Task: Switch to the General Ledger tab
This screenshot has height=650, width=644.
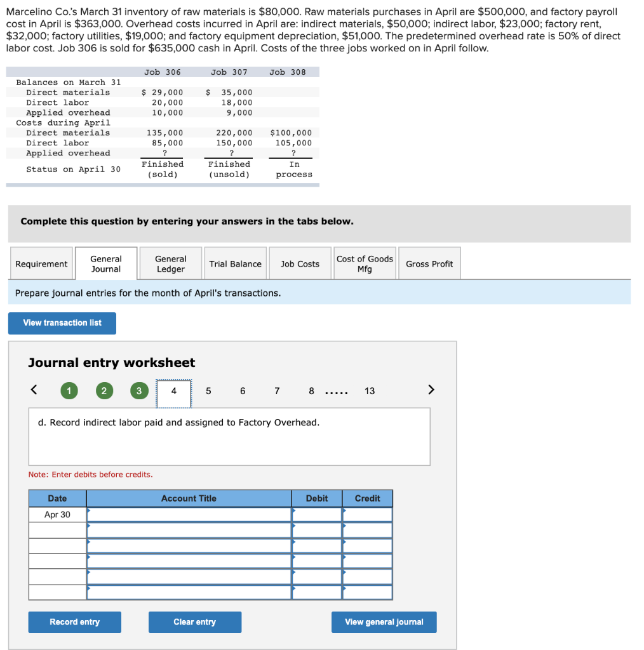Action: [x=171, y=263]
